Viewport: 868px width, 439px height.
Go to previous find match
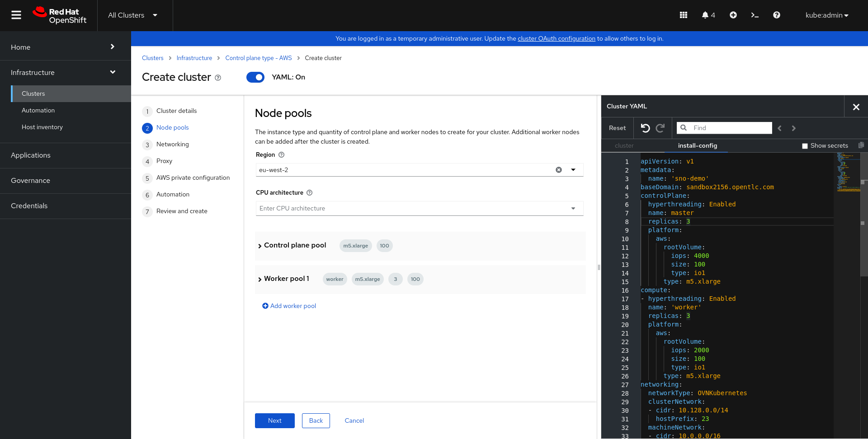click(779, 128)
